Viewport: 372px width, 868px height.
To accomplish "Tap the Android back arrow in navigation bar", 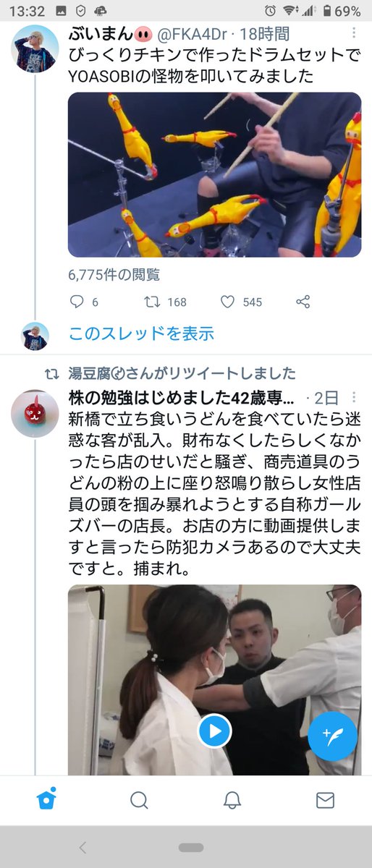I will (x=83, y=847).
